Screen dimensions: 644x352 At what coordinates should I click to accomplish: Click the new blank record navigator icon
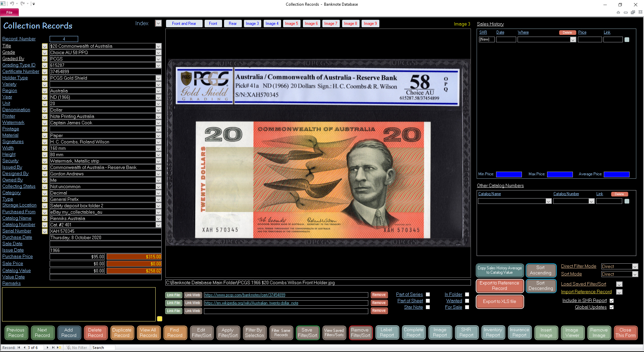pyautogui.click(x=59, y=348)
